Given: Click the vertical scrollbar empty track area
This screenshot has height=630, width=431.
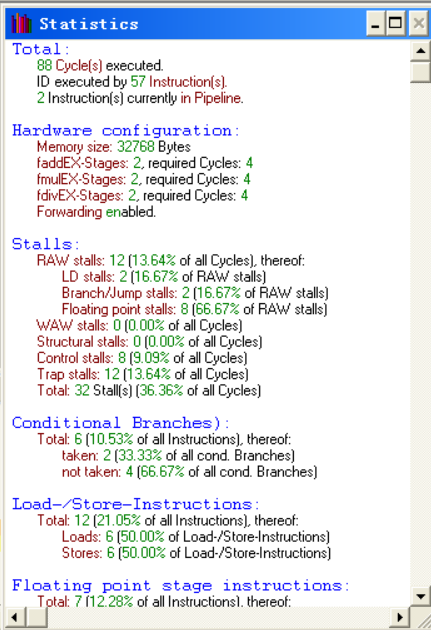Looking at the screenshot, I should click(421, 333).
